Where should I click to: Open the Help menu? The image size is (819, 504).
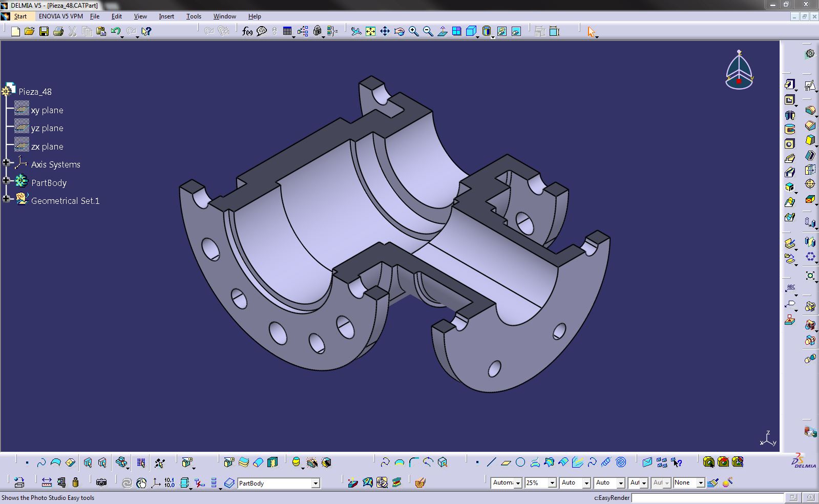click(255, 16)
